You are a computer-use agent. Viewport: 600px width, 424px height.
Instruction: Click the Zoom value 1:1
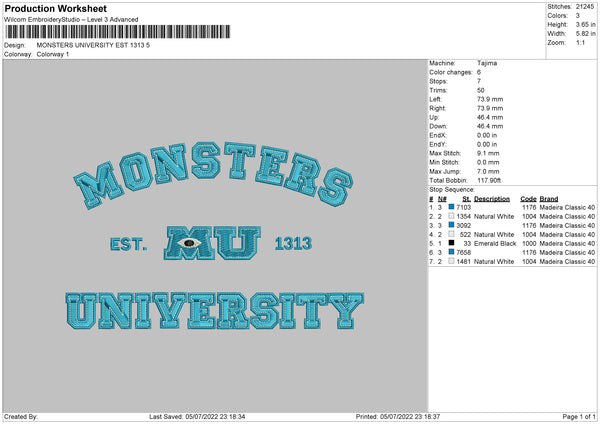point(580,42)
